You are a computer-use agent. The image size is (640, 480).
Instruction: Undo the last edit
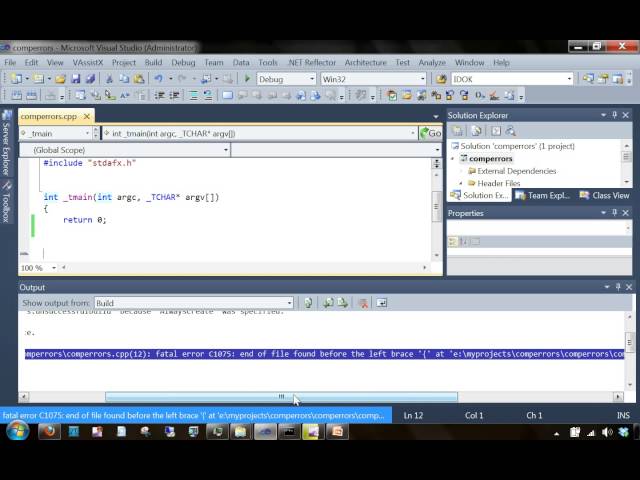point(159,78)
